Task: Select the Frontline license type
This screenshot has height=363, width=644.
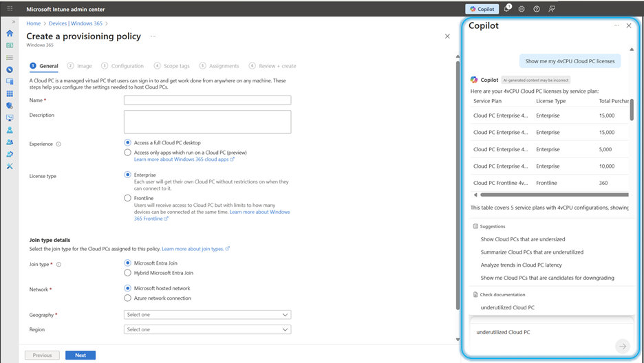Action: [127, 198]
